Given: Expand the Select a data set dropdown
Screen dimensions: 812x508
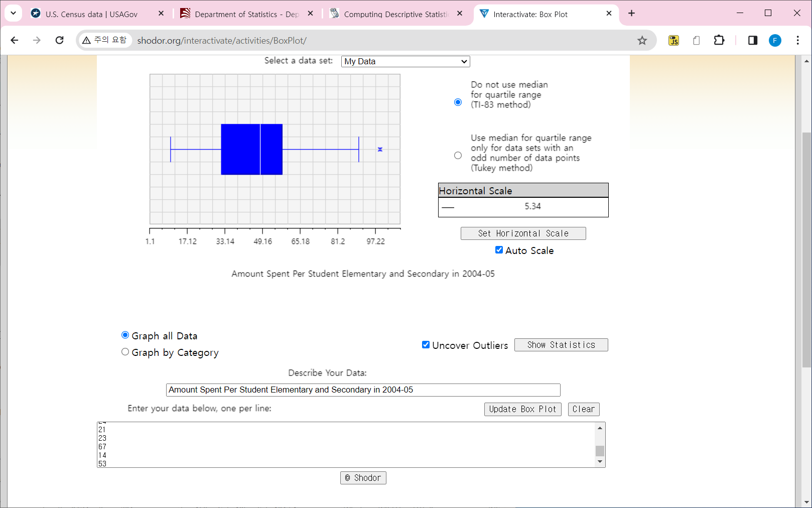Looking at the screenshot, I should [405, 61].
